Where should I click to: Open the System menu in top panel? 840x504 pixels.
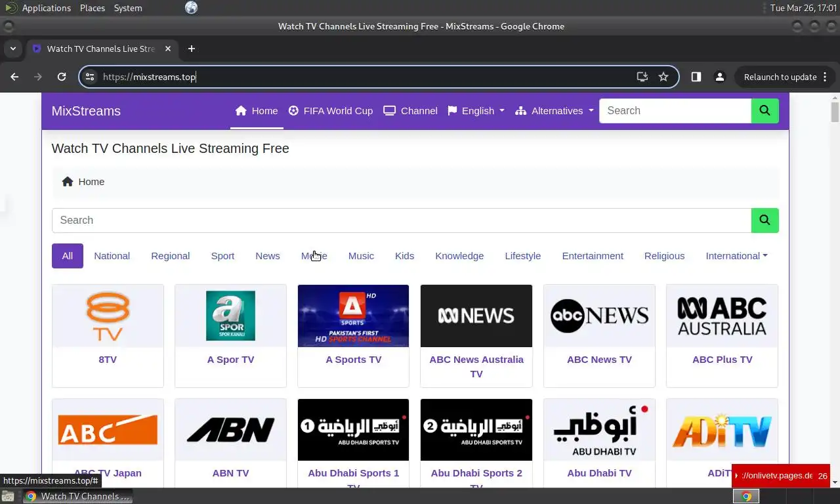click(x=128, y=8)
